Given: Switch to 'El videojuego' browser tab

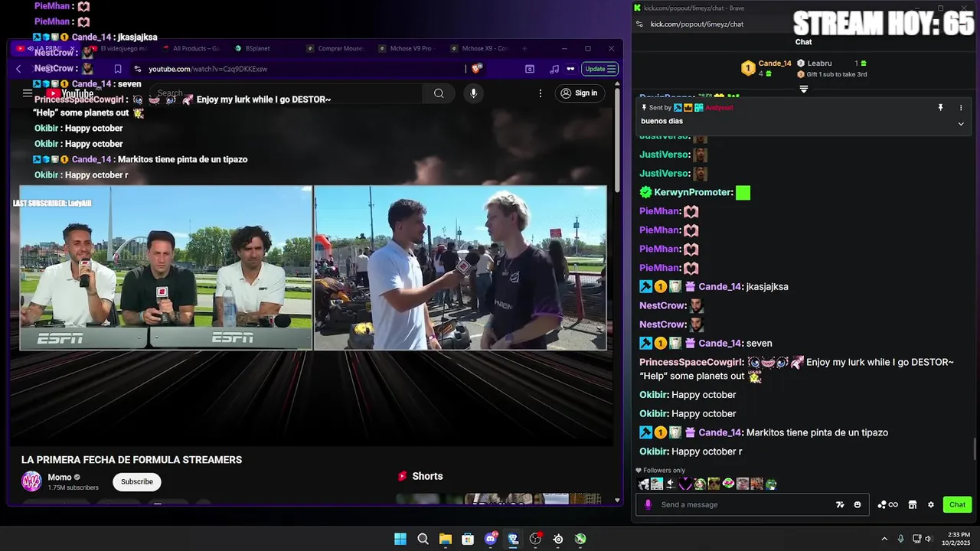Looking at the screenshot, I should pyautogui.click(x=119, y=48).
